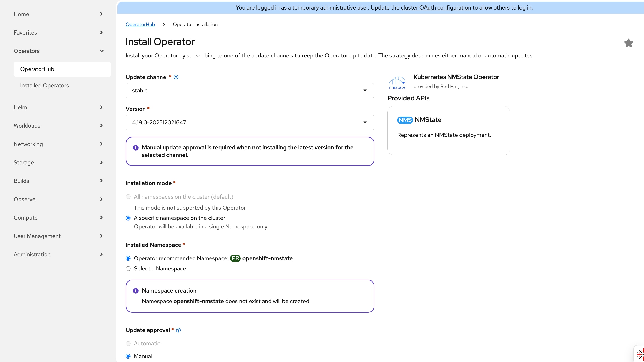The image size is (644, 362).
Task: Open Installed Operators in the sidebar
Action: 62,85
